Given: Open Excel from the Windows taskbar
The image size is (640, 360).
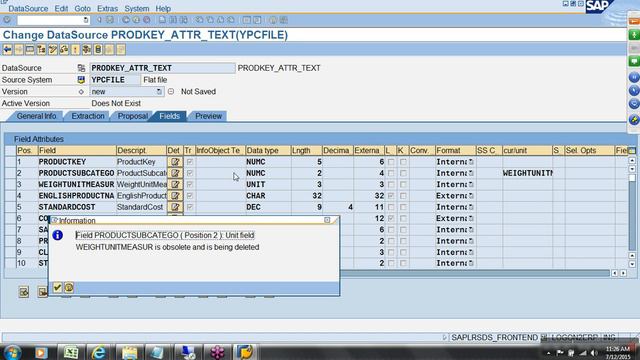Looking at the screenshot, I should click(x=71, y=352).
